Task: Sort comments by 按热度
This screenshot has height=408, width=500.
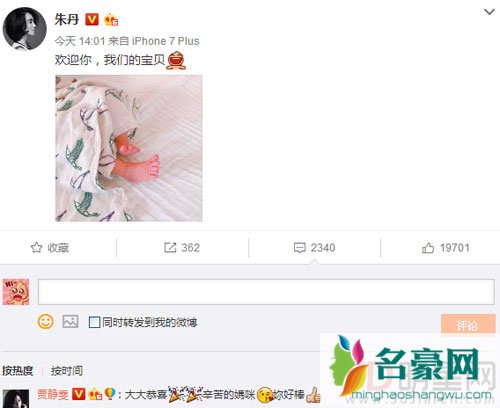Action: pos(18,371)
